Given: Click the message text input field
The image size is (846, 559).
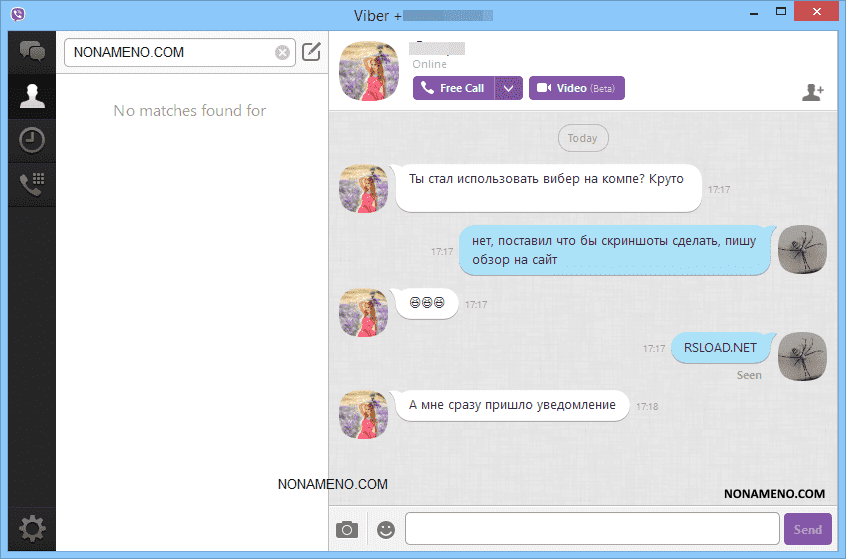Looking at the screenshot, I should click(x=591, y=529).
